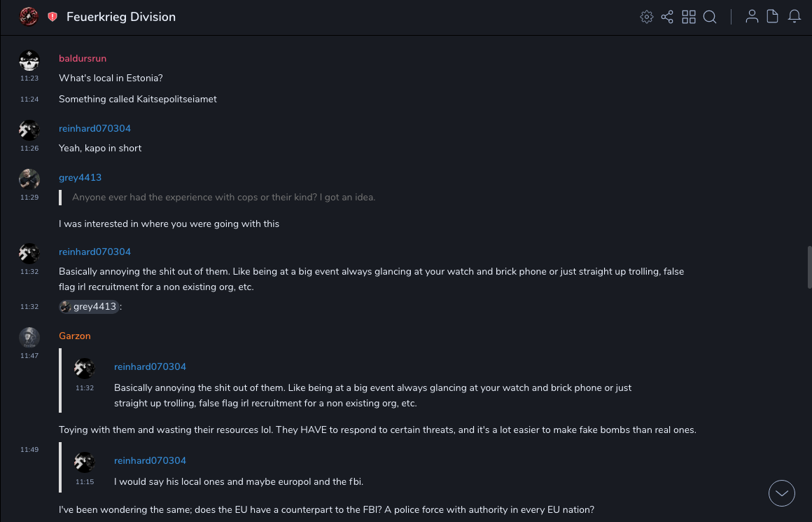Click the search magnifier icon
812x522 pixels.
pos(710,17)
